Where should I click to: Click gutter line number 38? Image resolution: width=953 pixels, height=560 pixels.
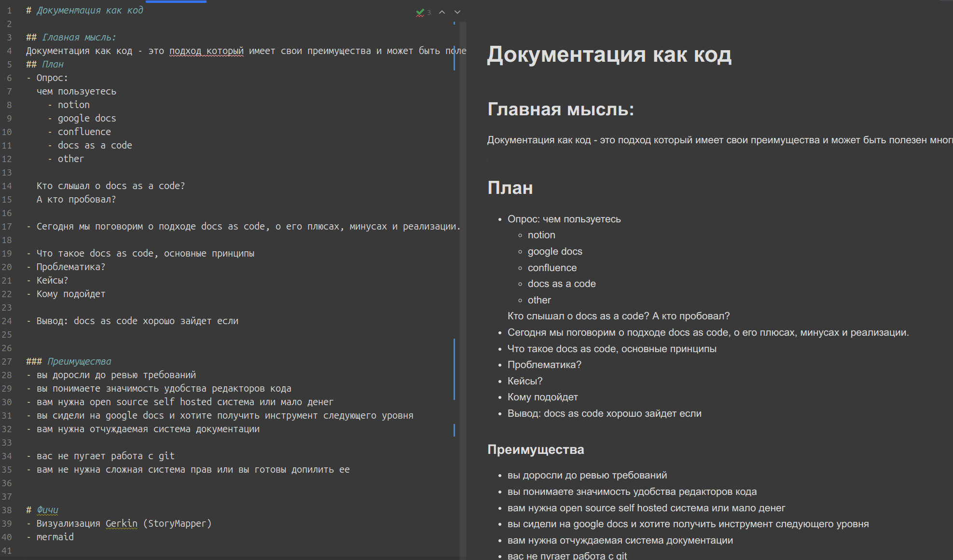point(7,510)
